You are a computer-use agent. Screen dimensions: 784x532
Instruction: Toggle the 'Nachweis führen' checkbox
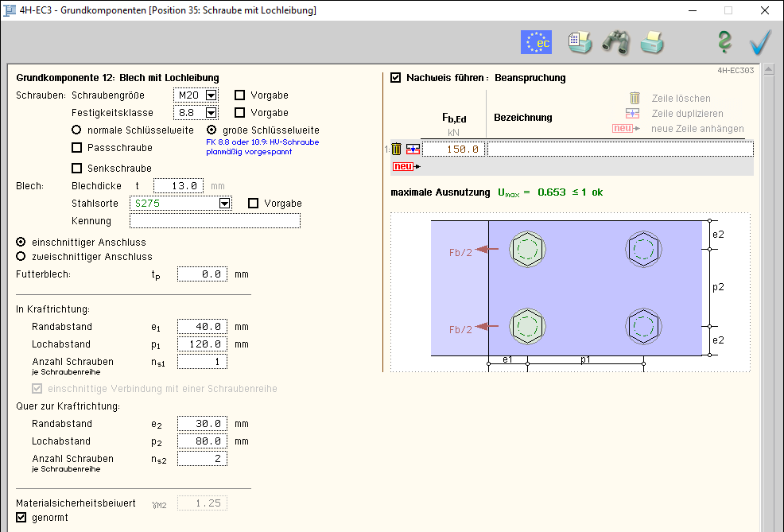click(396, 78)
